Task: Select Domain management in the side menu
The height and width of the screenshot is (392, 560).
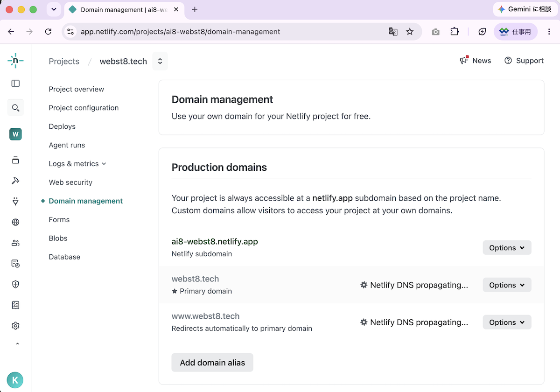Action: (x=86, y=201)
